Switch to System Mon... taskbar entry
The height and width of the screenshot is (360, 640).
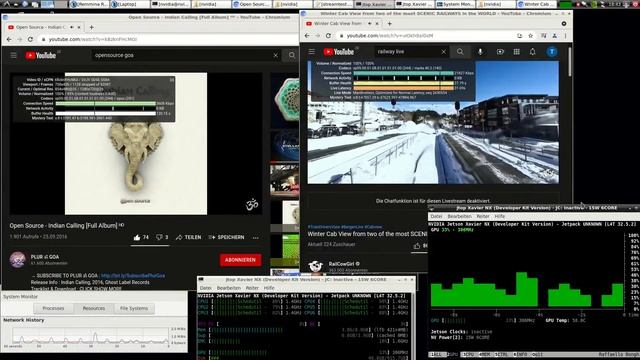tap(455, 4)
